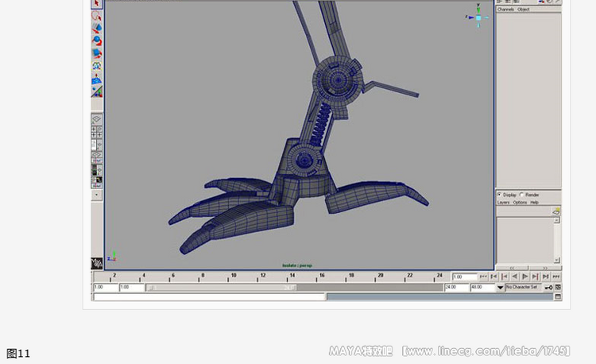This screenshot has width=596, height=364.
Task: Go to start of playback range
Action: tap(483, 277)
